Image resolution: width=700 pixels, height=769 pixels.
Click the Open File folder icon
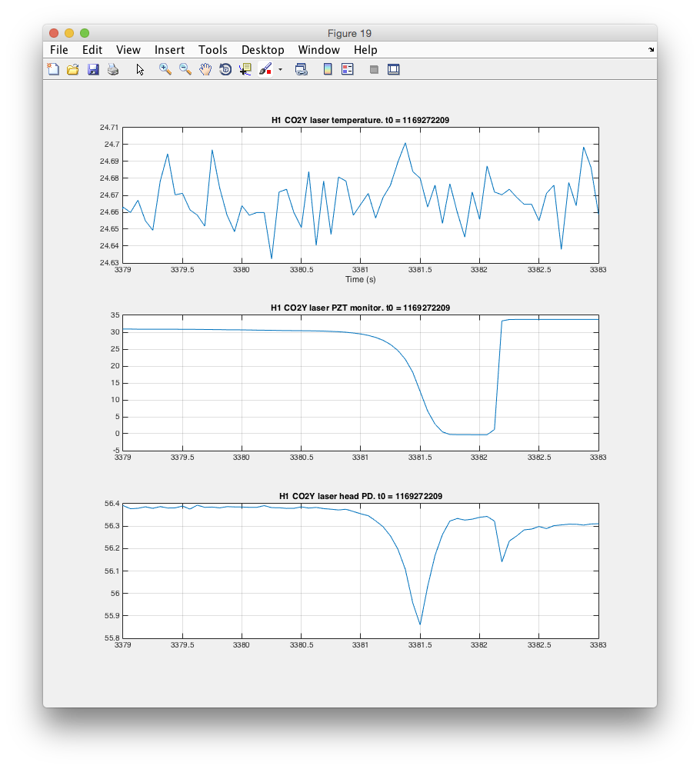(73, 70)
